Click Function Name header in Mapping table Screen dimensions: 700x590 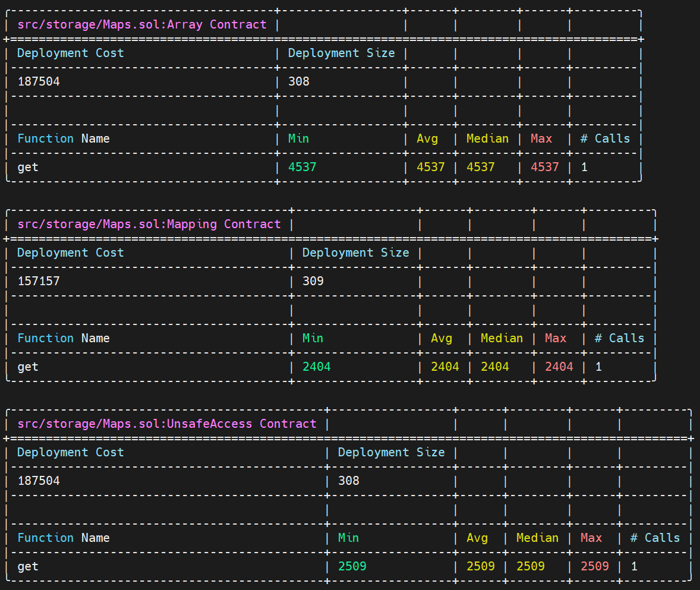point(64,338)
